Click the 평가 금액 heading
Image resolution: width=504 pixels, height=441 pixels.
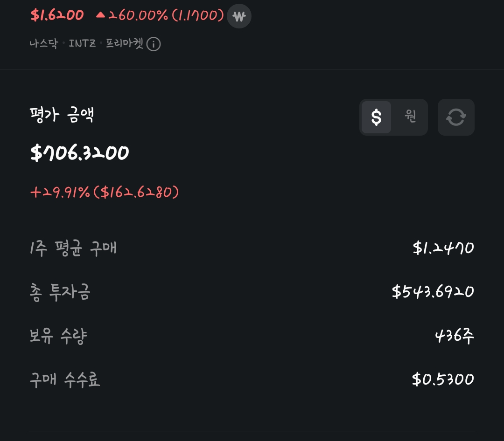(x=62, y=115)
